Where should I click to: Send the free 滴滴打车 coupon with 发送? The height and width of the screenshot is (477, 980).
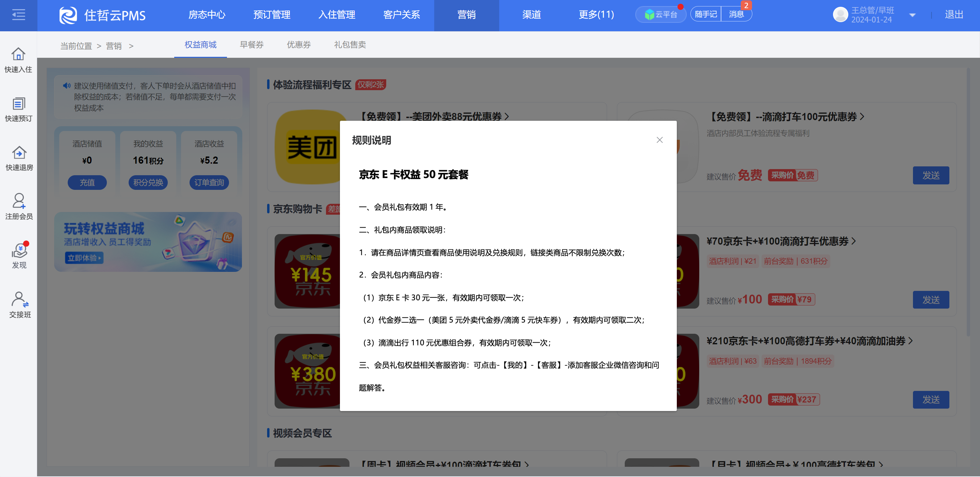pos(931,175)
